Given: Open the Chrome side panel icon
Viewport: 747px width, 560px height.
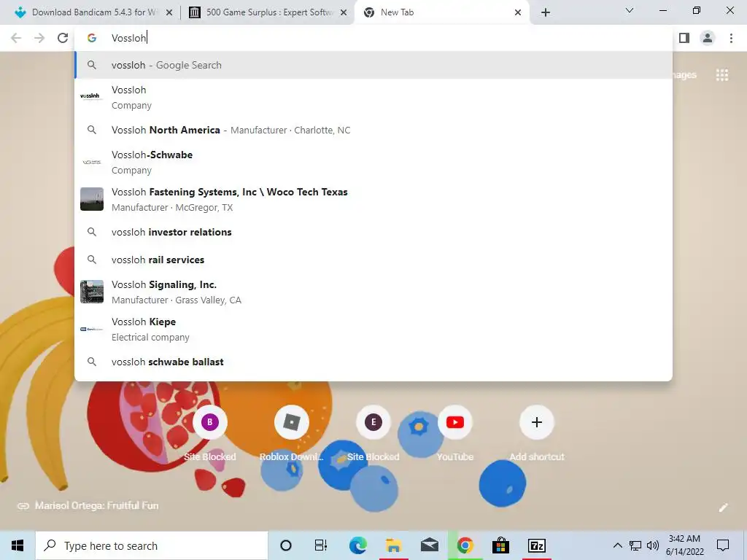Looking at the screenshot, I should pos(684,38).
